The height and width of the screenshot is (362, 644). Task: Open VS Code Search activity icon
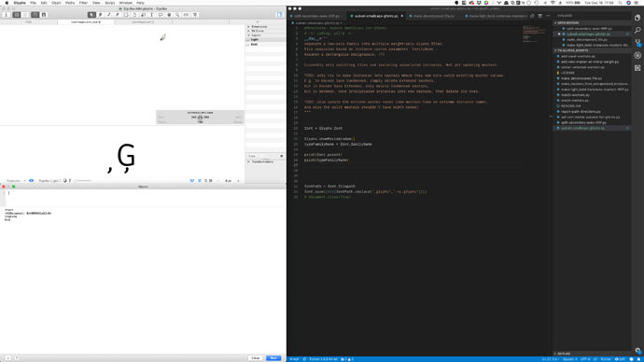click(x=637, y=31)
